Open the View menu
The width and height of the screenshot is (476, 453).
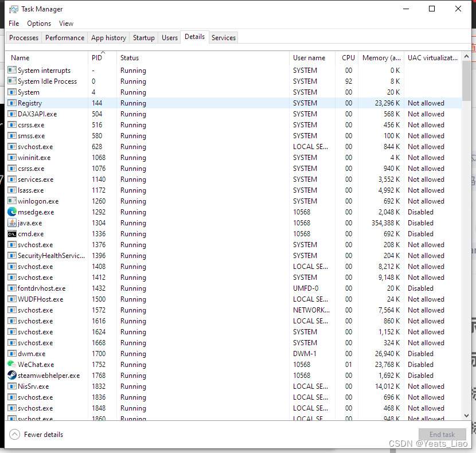pyautogui.click(x=66, y=24)
